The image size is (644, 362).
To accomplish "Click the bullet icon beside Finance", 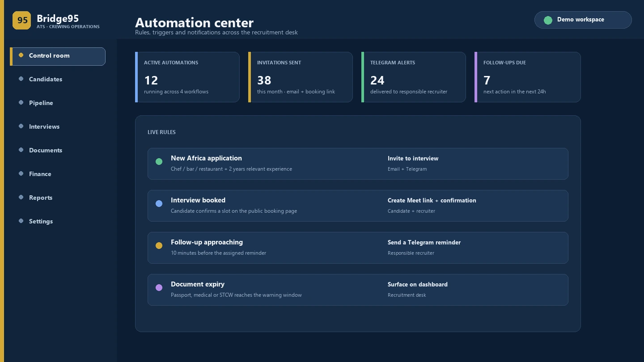I will 21,174.
